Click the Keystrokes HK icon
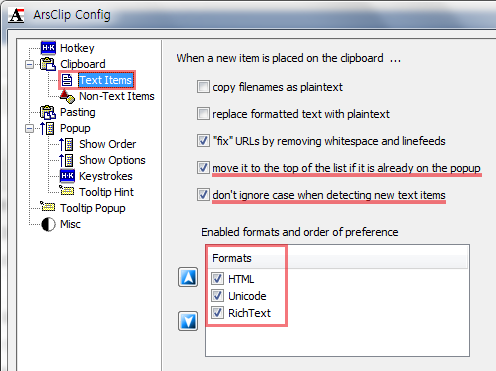Image resolution: width=496 pixels, height=371 pixels. (67, 176)
